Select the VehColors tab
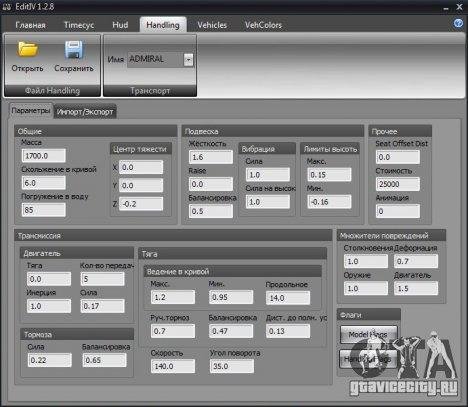The image size is (468, 407). point(263,25)
